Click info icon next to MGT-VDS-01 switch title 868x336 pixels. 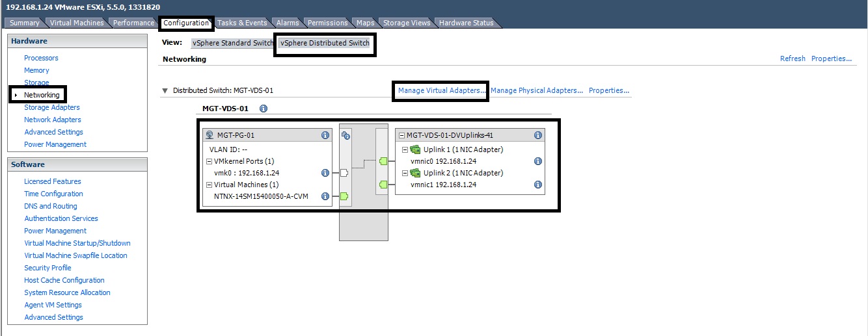(x=264, y=109)
